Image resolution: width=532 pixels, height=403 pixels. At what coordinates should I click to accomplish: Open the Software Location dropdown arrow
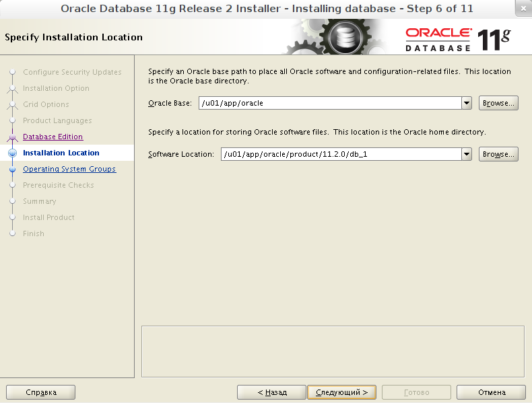pos(467,154)
